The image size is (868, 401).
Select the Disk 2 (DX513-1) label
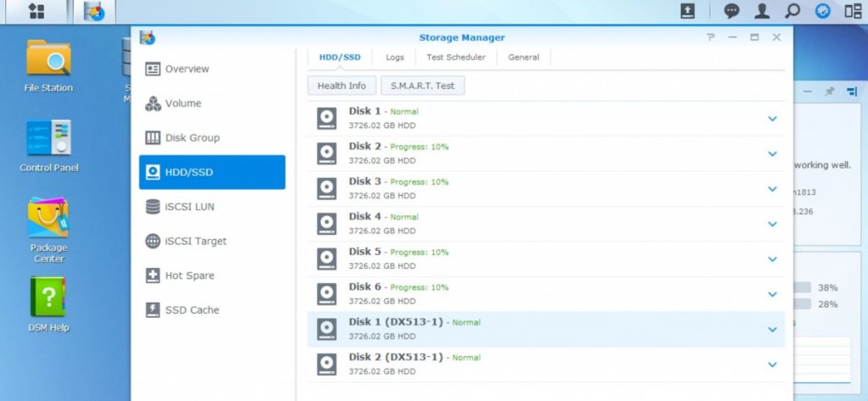[396, 357]
